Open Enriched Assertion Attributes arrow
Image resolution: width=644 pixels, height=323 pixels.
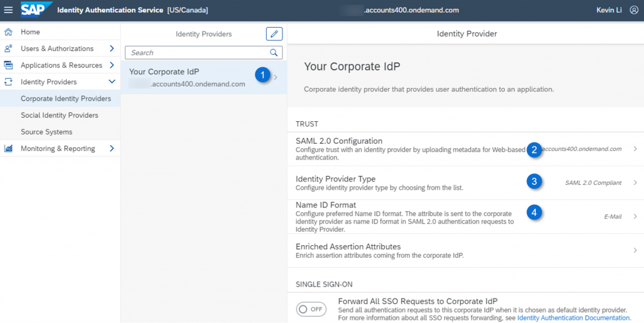[x=635, y=250]
